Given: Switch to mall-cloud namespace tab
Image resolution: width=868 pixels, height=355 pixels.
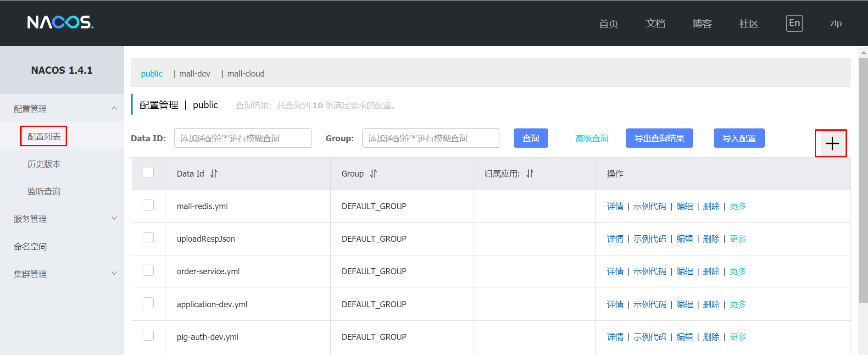Looking at the screenshot, I should (x=245, y=73).
